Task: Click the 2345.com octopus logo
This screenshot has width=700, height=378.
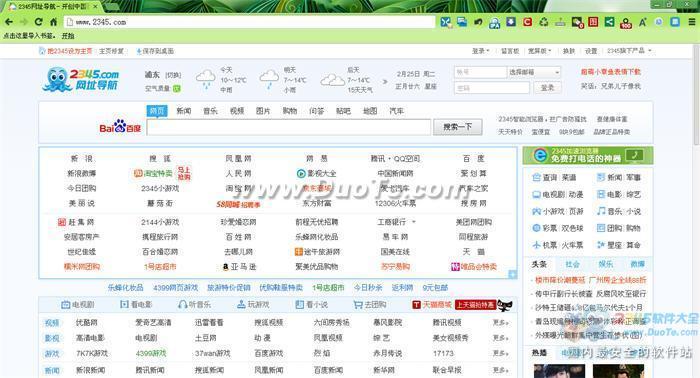Action: [x=81, y=79]
